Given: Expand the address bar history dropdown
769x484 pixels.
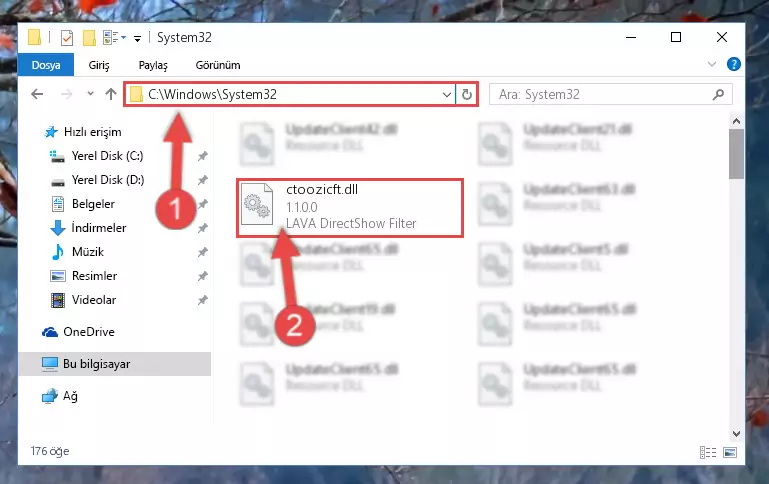Looking at the screenshot, I should [x=447, y=94].
